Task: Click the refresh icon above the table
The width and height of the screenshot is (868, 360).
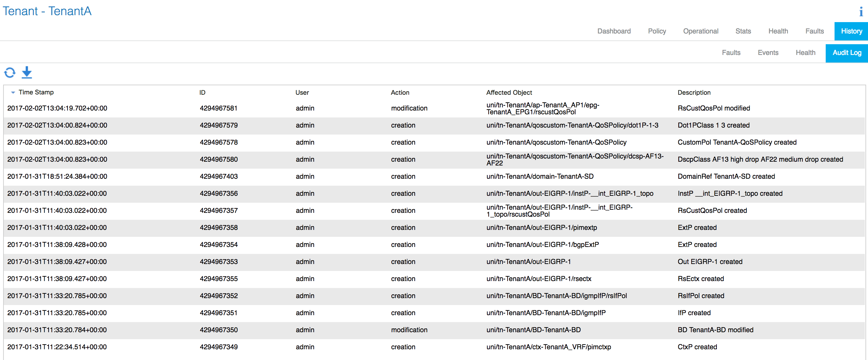Action: (x=10, y=72)
